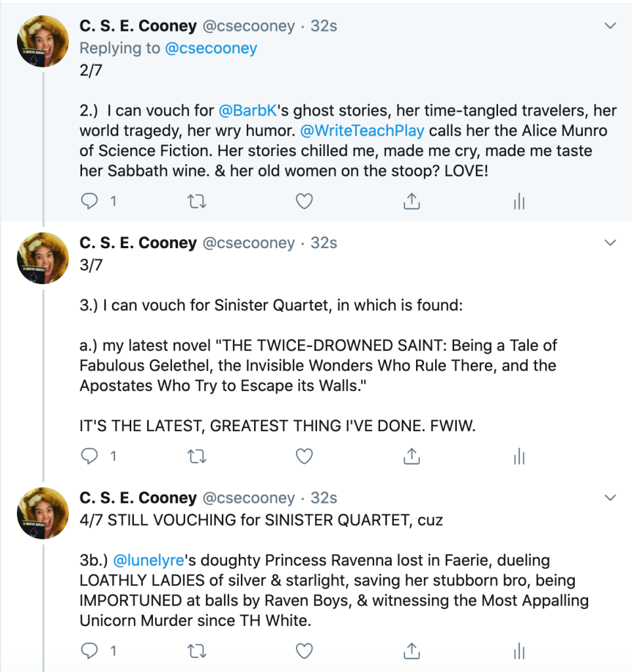Viewport: 632px width, 672px height.
Task: Retweet the 3/7 Twice-Drowned Saint tweet
Action: pos(196,456)
